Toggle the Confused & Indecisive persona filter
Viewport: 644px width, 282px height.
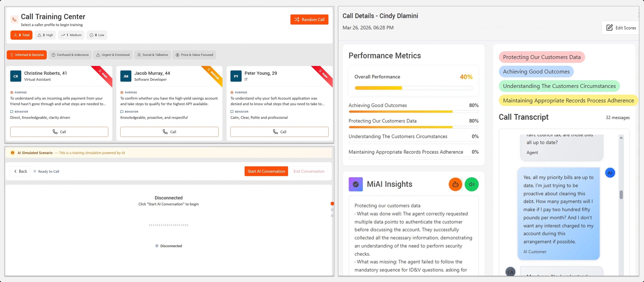70,55
